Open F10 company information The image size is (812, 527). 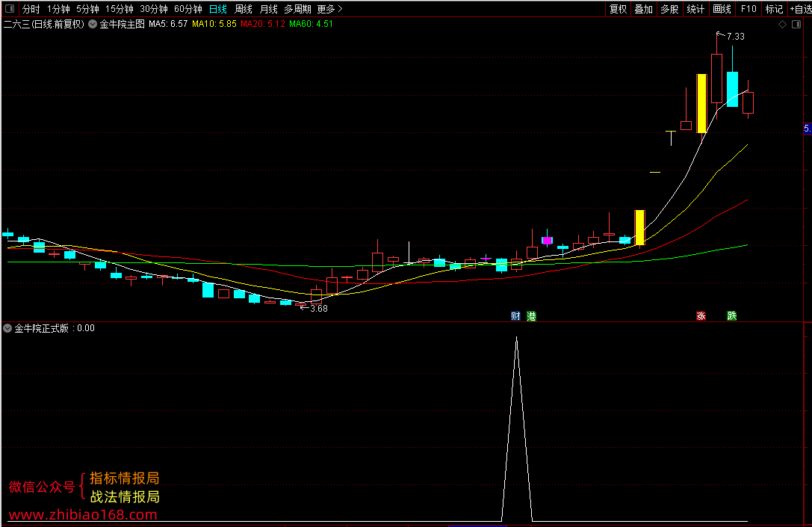pyautogui.click(x=749, y=9)
